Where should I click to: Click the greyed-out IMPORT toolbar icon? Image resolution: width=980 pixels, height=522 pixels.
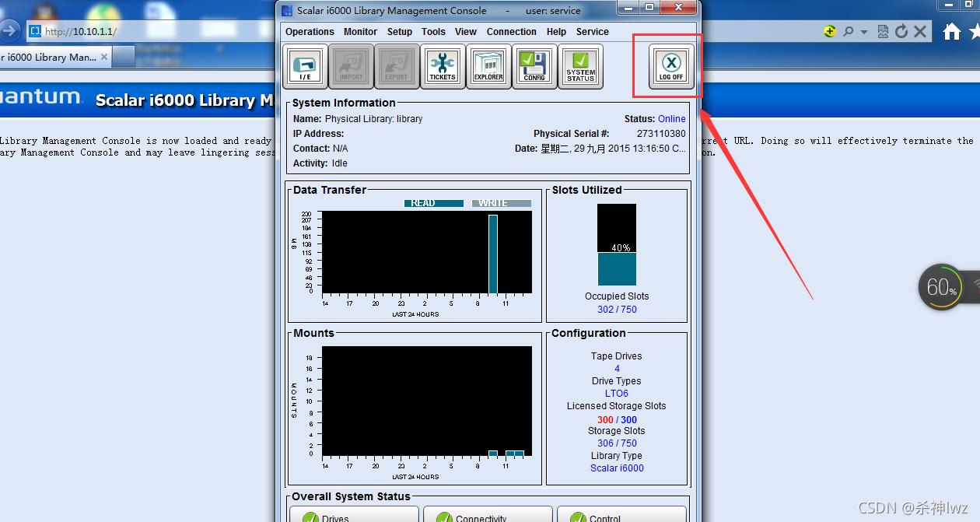click(x=351, y=66)
